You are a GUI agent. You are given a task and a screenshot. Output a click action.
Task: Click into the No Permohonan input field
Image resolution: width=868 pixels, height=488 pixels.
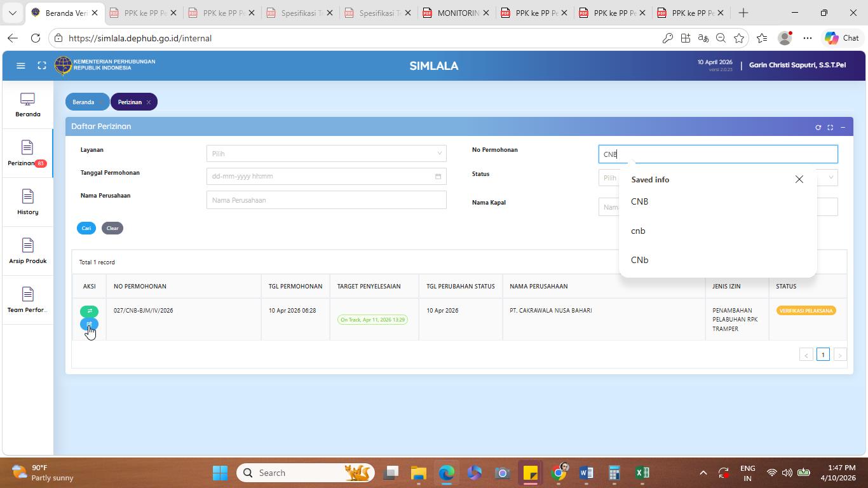pyautogui.click(x=718, y=154)
